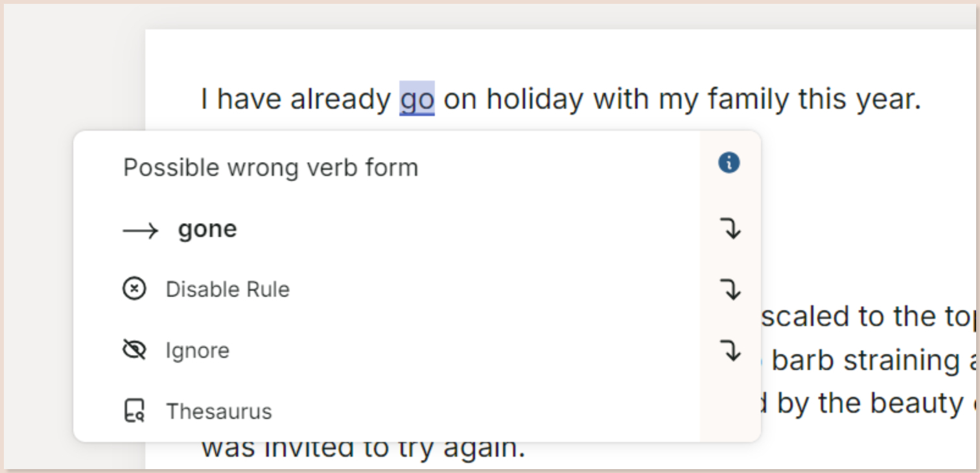Choose Disable Rule from the suggestion menu

pyautogui.click(x=227, y=289)
